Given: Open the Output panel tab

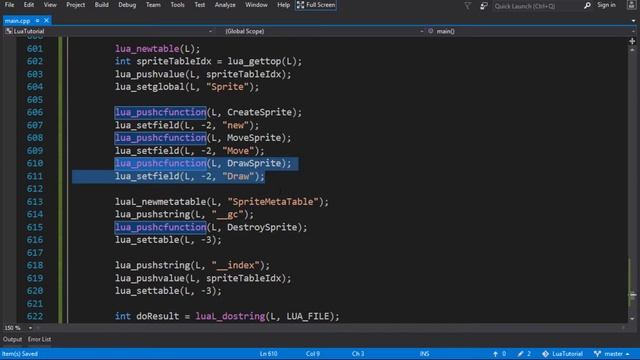Looking at the screenshot, I should point(12,340).
